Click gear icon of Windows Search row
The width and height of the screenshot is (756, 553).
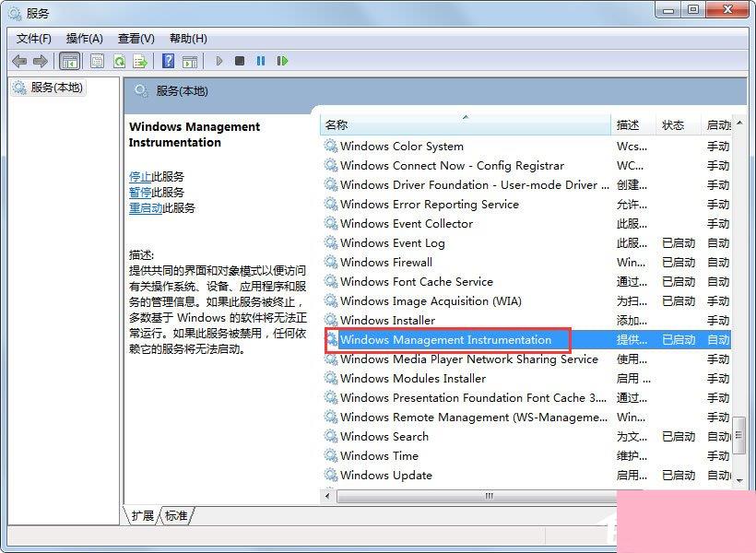331,436
